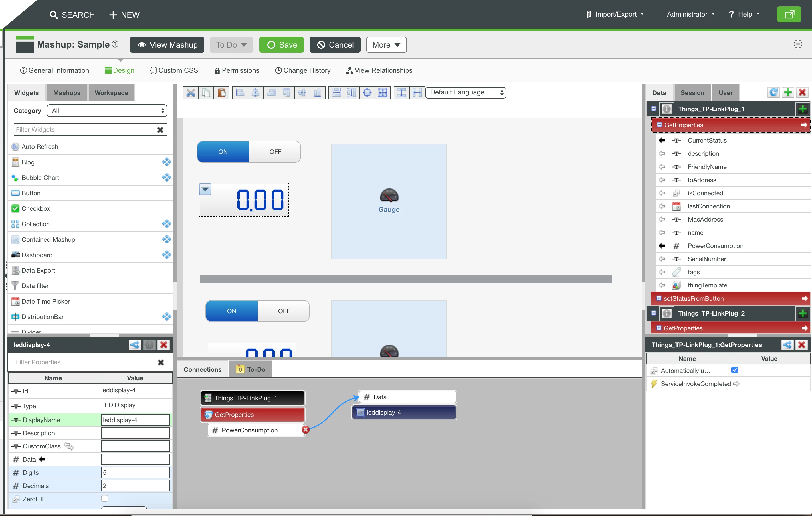Click the DisplayName value field
Screen dimensions: 812x516
click(x=135, y=420)
